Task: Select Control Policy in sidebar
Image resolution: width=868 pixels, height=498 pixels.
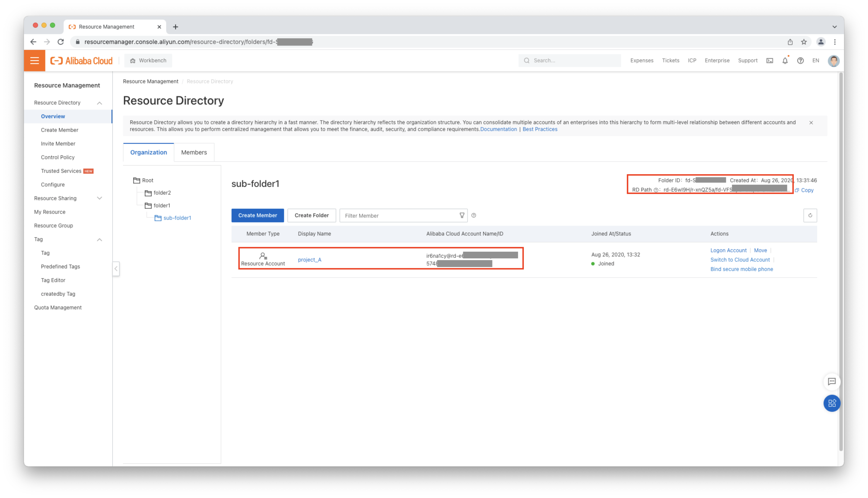Action: 57,157
